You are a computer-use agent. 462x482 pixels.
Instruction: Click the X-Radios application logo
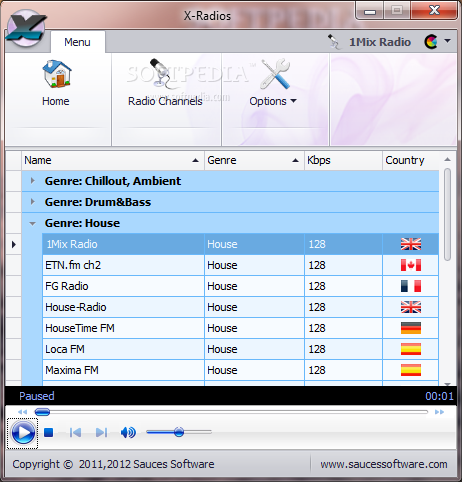tap(26, 29)
